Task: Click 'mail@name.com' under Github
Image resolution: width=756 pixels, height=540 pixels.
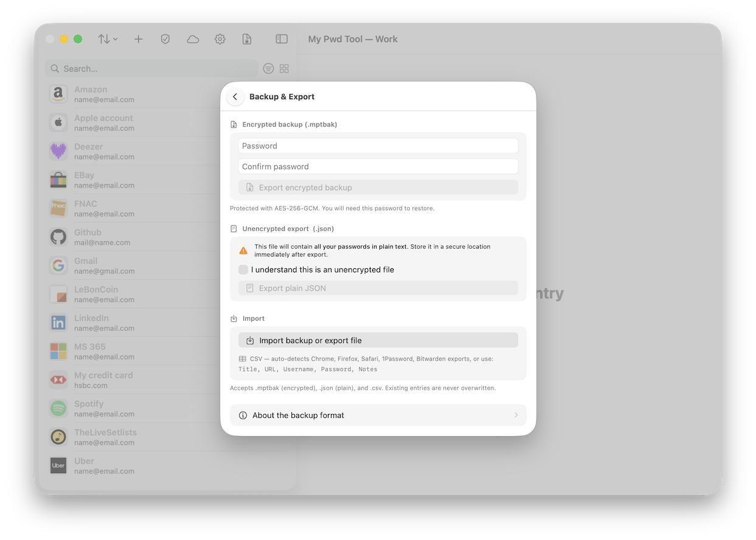Action: point(102,243)
